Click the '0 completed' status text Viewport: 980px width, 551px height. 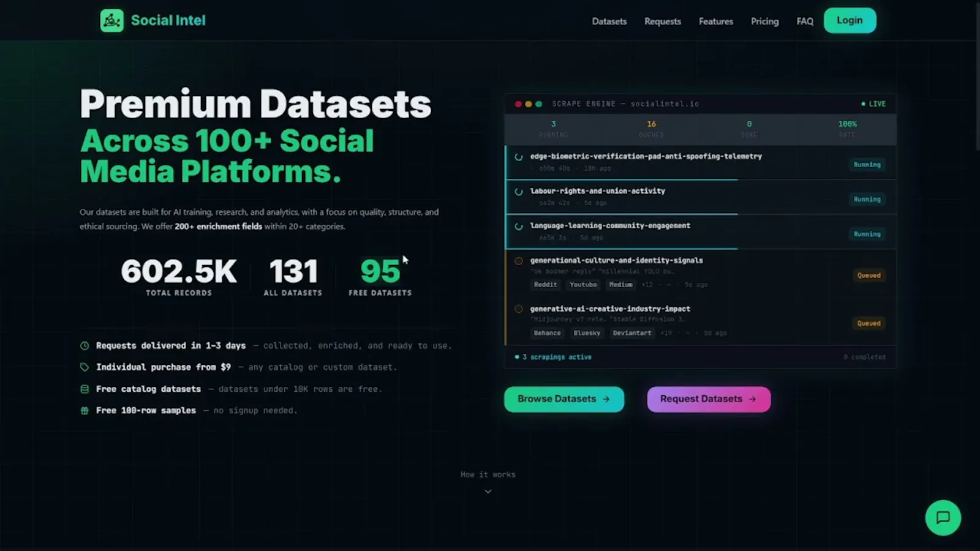pyautogui.click(x=864, y=357)
